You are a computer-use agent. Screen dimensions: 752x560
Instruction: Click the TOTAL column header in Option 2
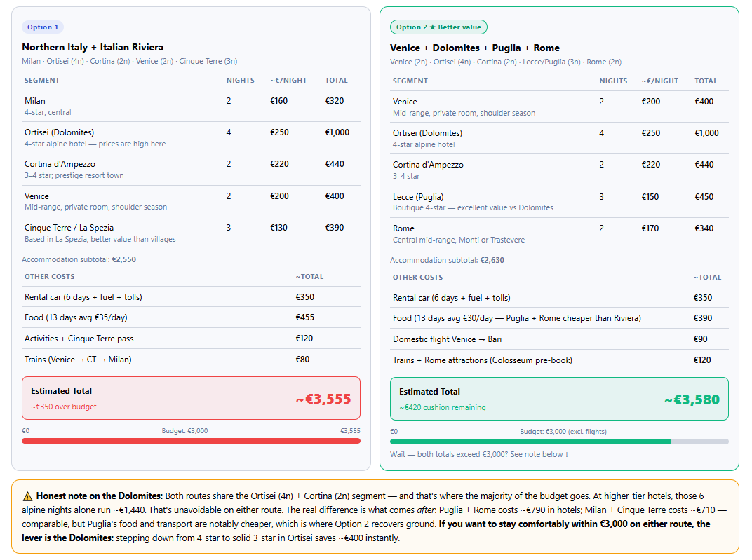[706, 81]
